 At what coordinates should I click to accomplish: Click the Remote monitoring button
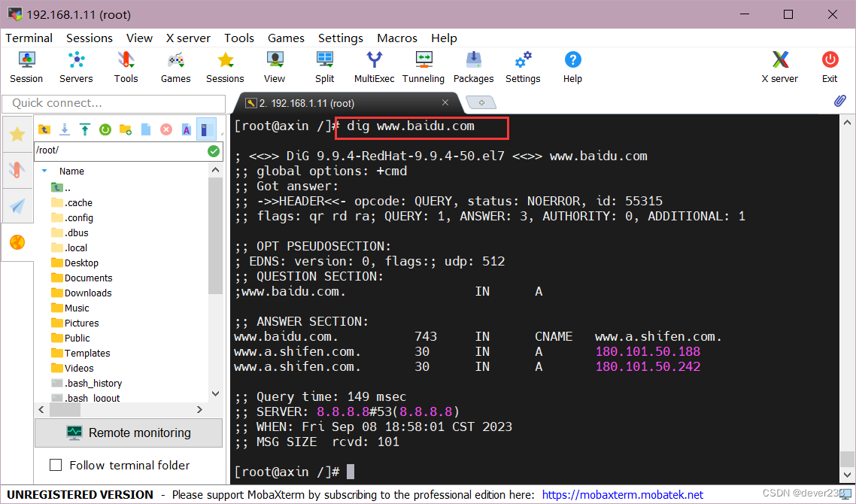point(129,433)
